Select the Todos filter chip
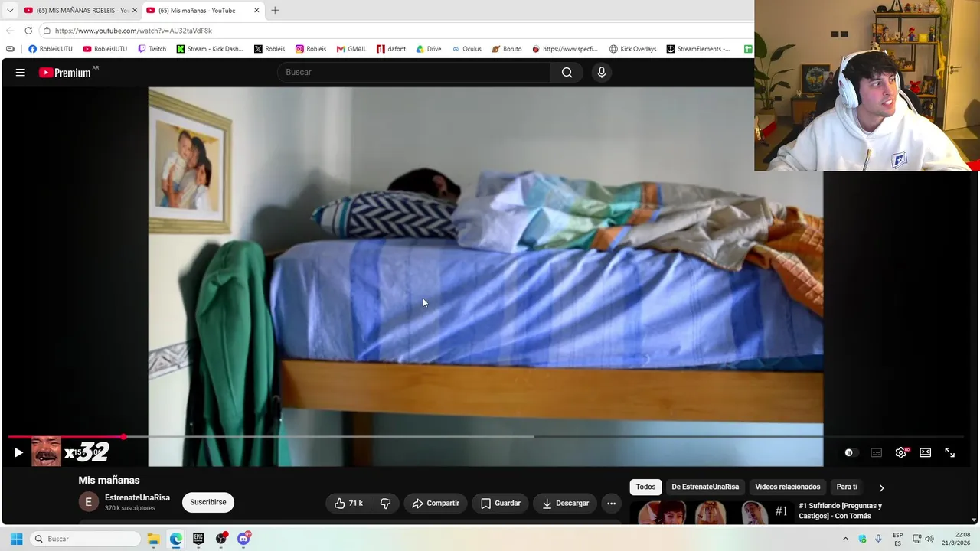Viewport: 980px width, 551px height. point(645,487)
